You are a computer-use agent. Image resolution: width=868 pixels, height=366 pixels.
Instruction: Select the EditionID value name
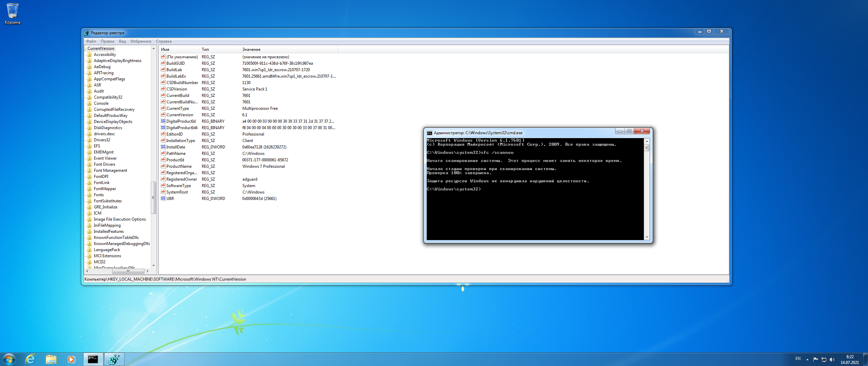[x=174, y=134]
